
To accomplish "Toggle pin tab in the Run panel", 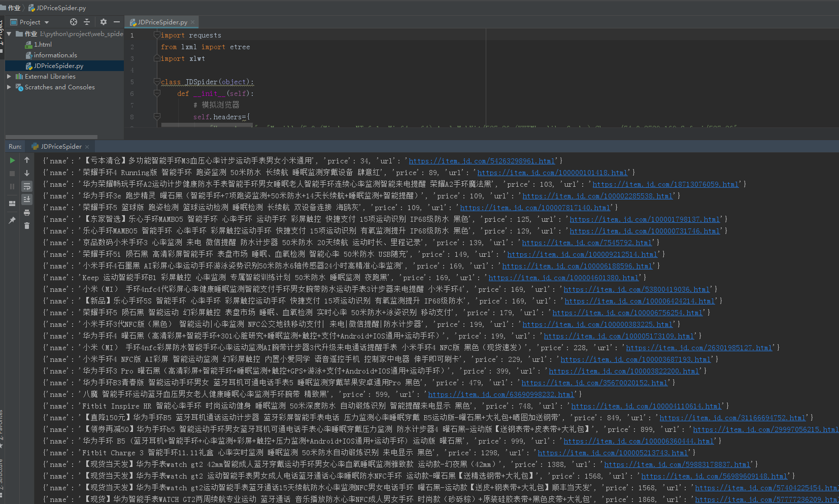I will point(12,220).
